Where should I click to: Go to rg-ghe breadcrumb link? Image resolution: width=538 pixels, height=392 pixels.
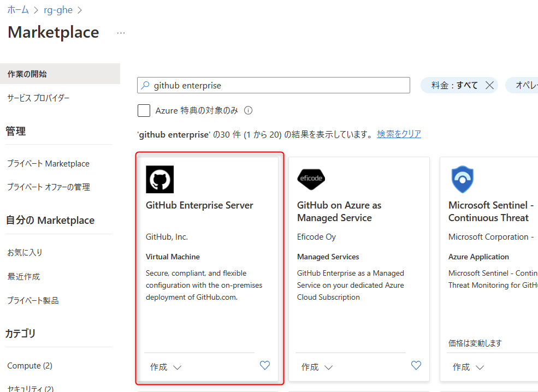click(58, 10)
